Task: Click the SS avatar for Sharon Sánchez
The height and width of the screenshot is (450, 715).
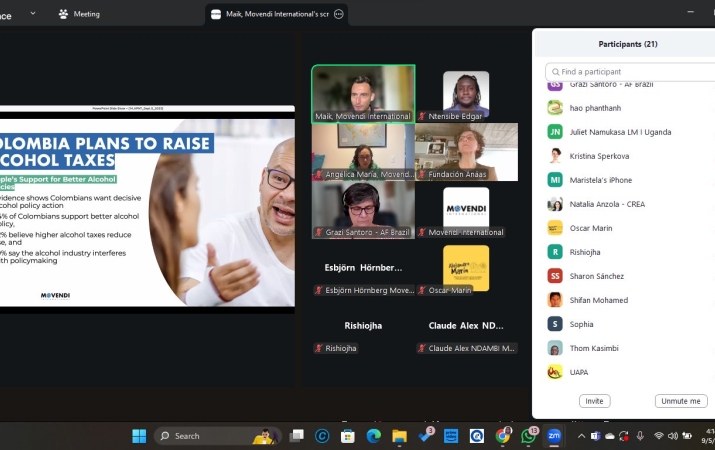Action: [555, 276]
